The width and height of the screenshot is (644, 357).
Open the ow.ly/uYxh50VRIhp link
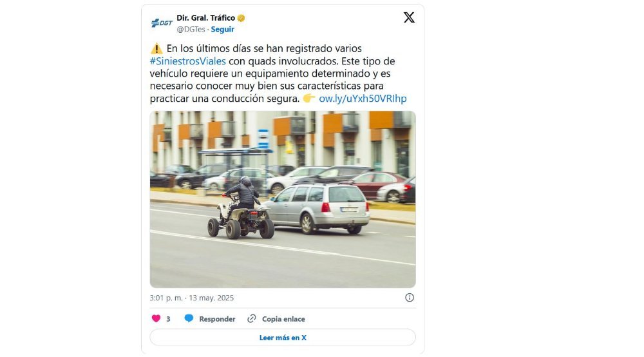363,99
